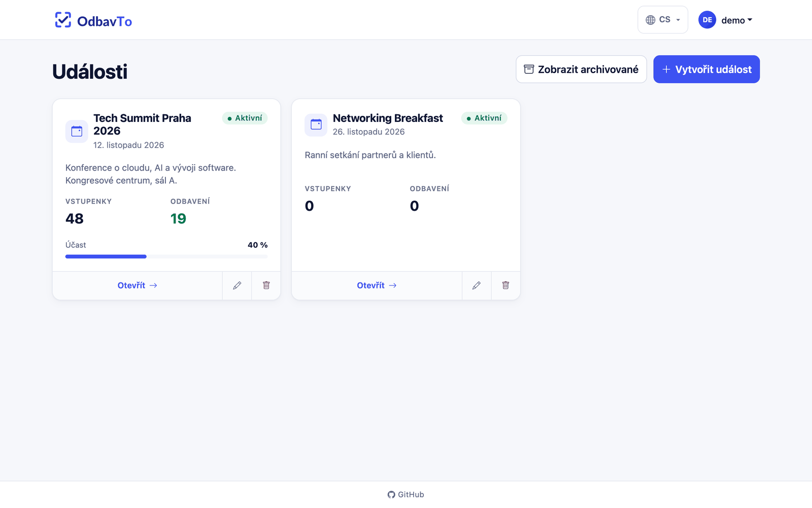
Task: Click the date 12. listopadu 2026
Action: click(129, 145)
